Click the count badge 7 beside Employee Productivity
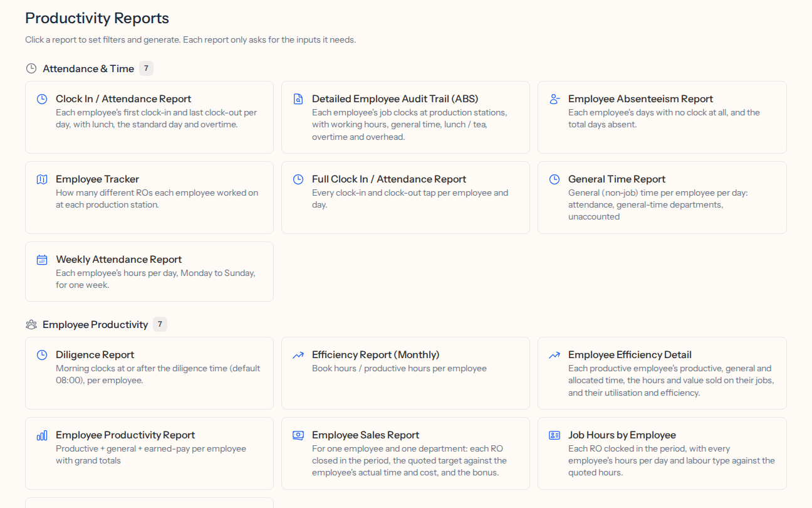The image size is (812, 508). coord(160,324)
